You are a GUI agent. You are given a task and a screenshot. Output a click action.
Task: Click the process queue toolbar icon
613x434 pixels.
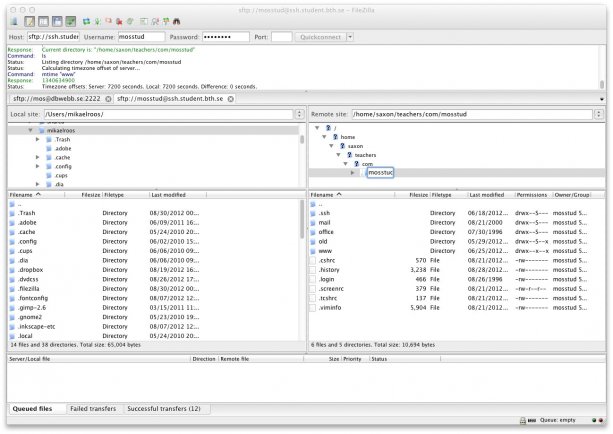point(97,22)
